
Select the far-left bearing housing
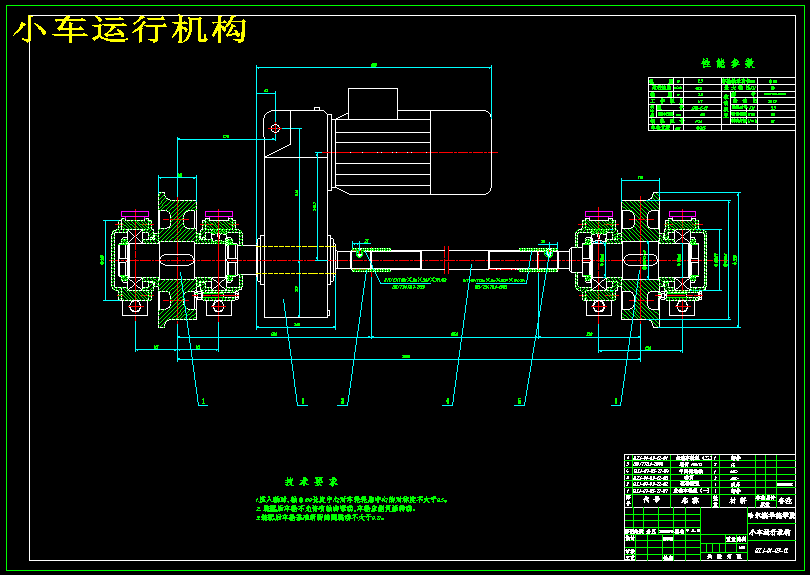(x=133, y=259)
